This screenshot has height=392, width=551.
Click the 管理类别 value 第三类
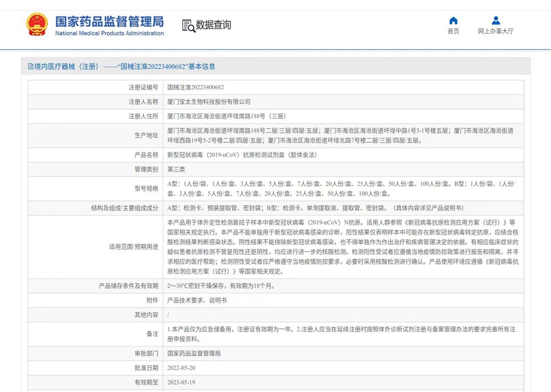[176, 169]
